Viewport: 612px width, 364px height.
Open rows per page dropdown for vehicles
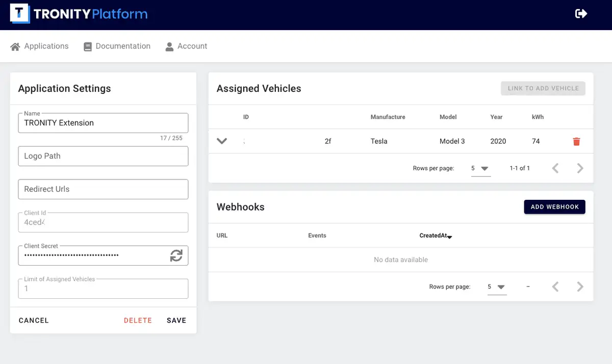tap(480, 168)
